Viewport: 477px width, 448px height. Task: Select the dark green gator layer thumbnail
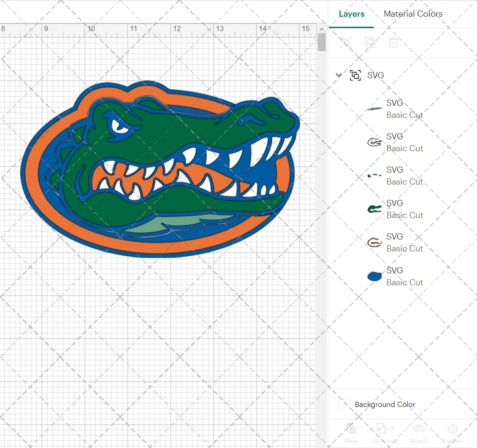click(x=374, y=209)
